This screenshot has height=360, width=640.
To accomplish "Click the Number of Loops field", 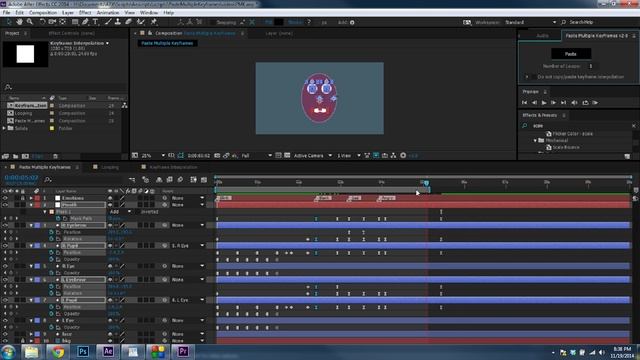I will (591, 66).
